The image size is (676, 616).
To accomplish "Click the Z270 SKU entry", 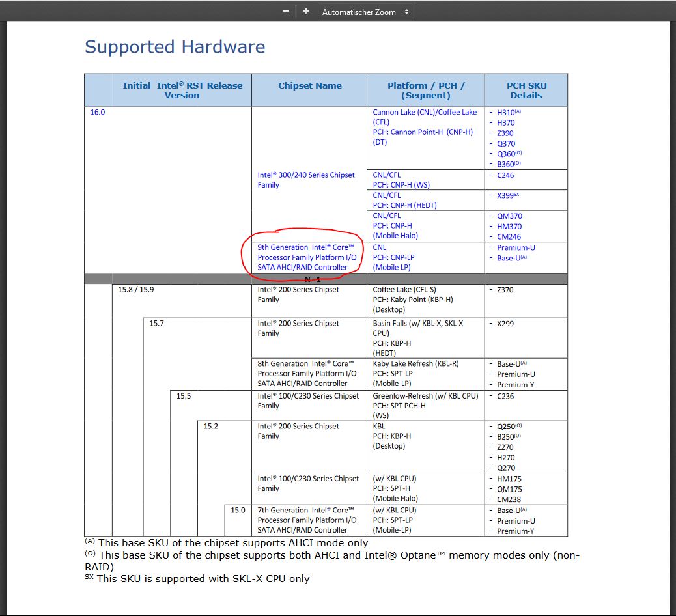I will [505, 447].
